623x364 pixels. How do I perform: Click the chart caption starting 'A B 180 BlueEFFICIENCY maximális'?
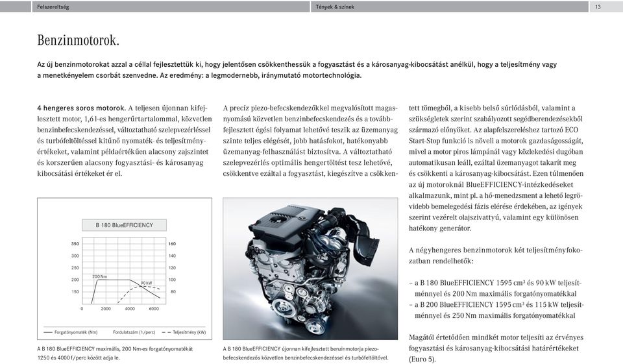tap(116, 353)
